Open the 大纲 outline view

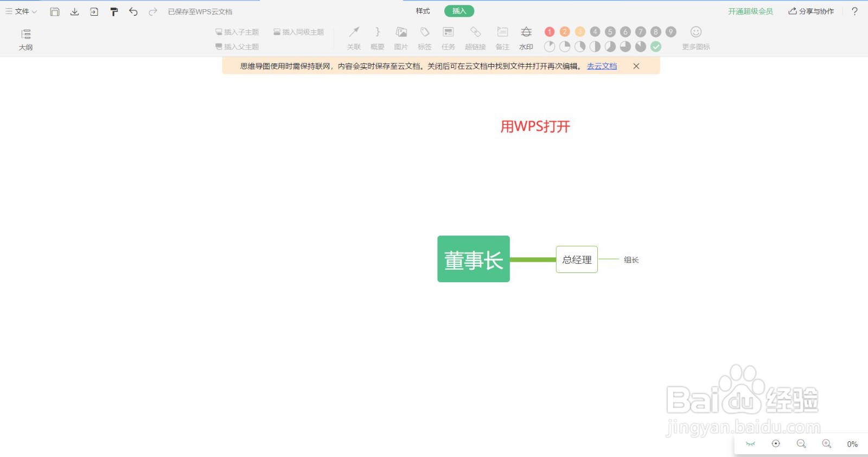pos(25,40)
